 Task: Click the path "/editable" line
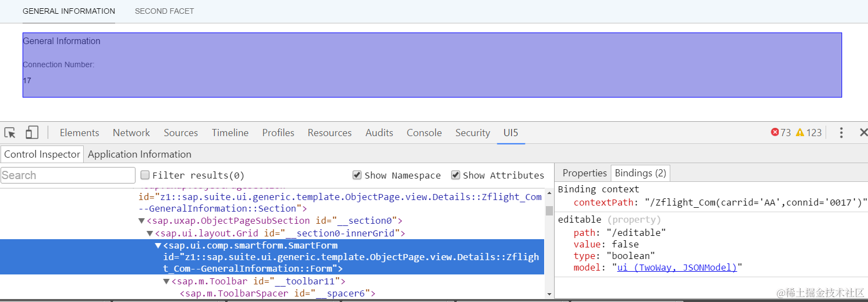pyautogui.click(x=620, y=233)
